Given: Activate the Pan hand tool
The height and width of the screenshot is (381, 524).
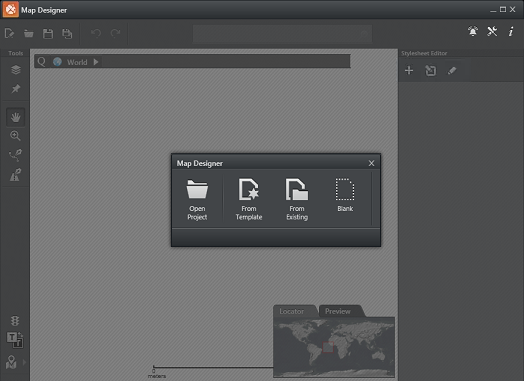Looking at the screenshot, I should tap(15, 117).
